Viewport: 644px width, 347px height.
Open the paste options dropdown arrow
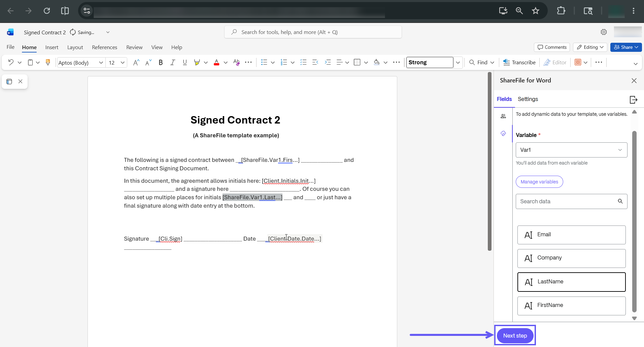click(38, 63)
